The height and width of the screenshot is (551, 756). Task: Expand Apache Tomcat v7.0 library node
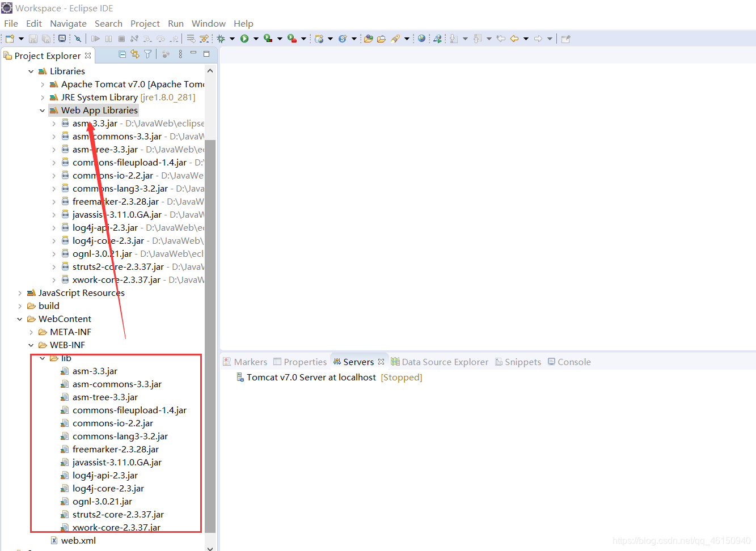43,84
